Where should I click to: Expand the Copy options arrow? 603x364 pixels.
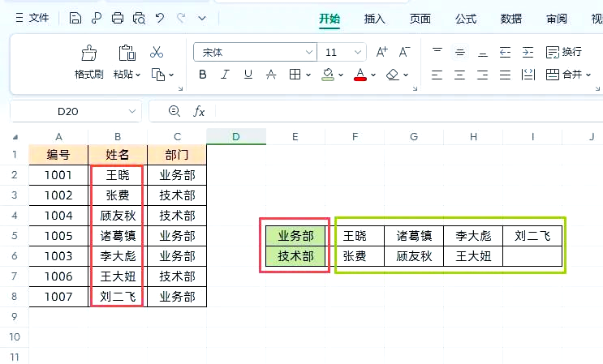pyautogui.click(x=171, y=75)
